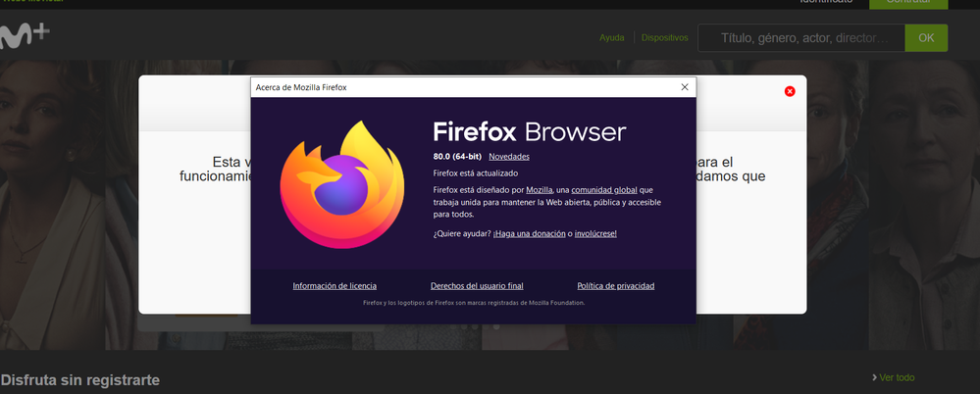The image size is (980, 394).
Task: Click the Movistar+ logo
Action: click(25, 37)
